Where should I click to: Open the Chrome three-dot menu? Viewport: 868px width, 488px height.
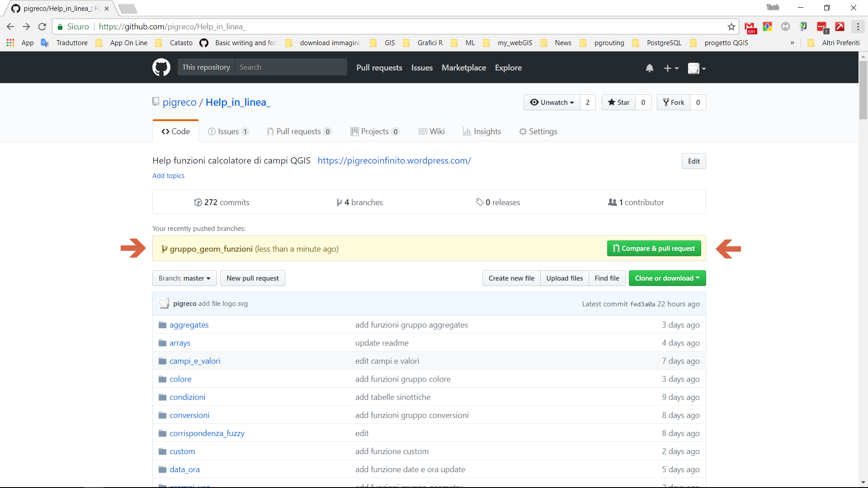858,27
